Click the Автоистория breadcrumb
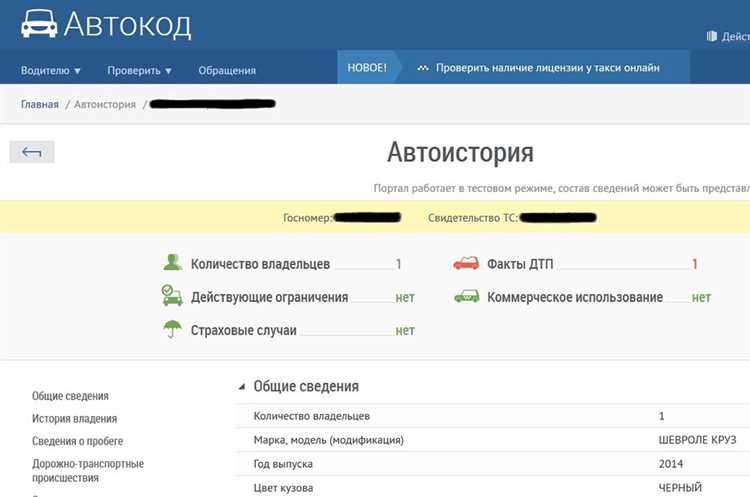The width and height of the screenshot is (750, 497). pos(105,104)
